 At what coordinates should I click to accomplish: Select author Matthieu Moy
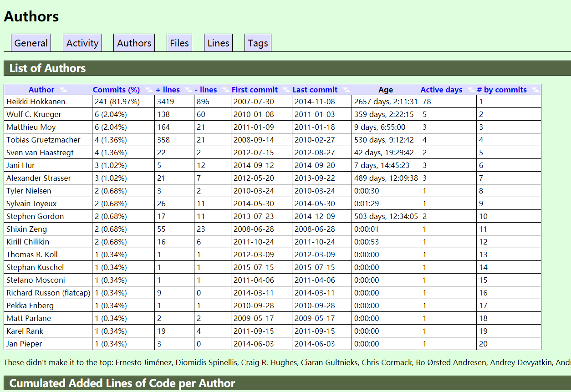click(31, 127)
